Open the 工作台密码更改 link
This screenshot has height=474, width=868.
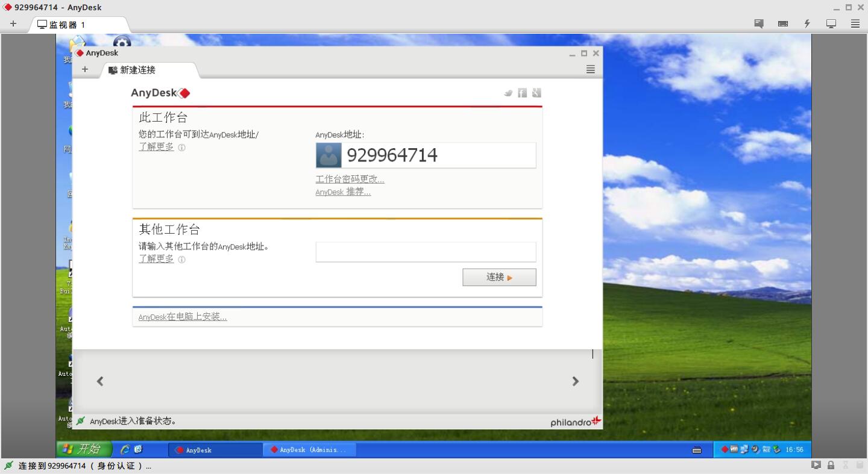350,179
